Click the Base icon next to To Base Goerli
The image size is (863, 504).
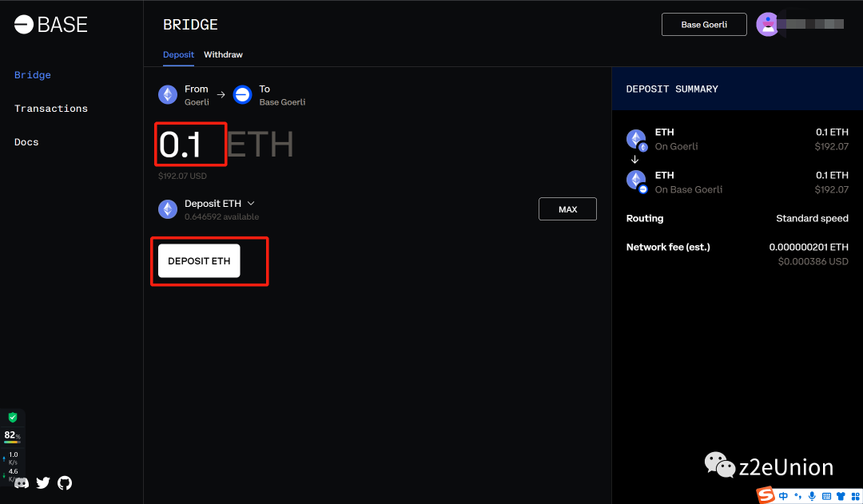pos(242,94)
